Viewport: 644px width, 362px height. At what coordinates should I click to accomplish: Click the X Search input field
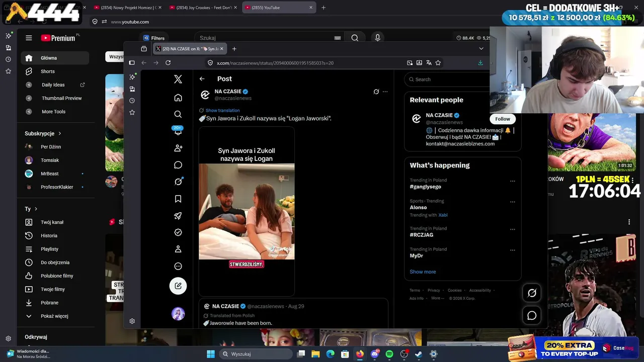tap(447, 79)
